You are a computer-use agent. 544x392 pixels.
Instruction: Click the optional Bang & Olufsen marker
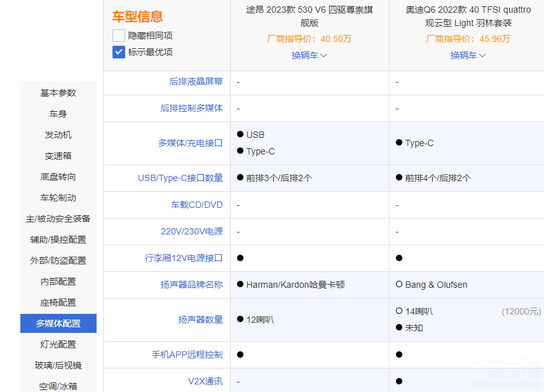tap(399, 285)
